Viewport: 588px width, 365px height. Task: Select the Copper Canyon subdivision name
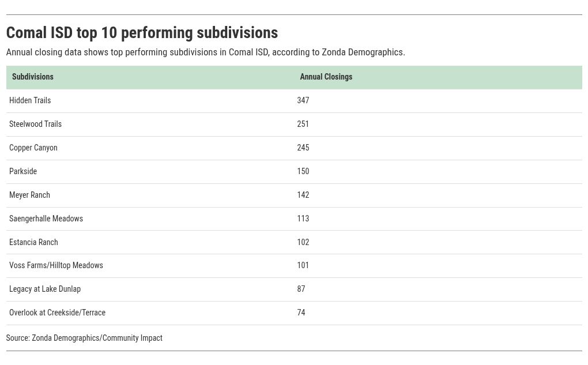33,148
